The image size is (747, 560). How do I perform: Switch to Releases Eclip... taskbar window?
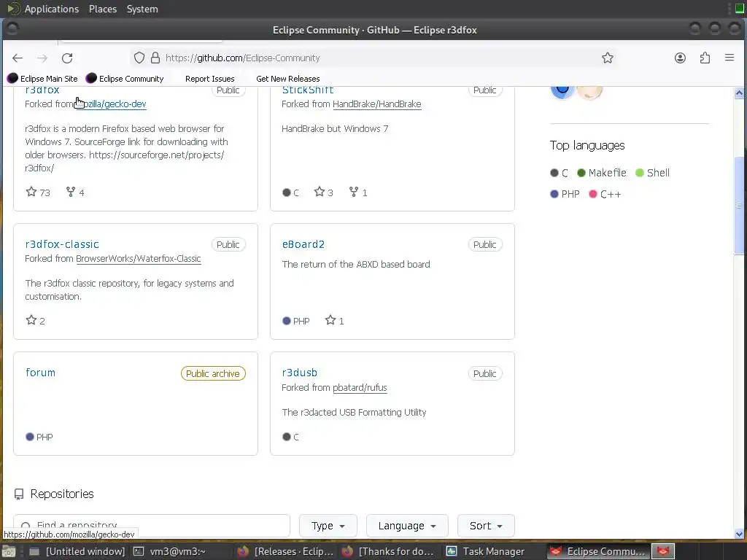[286, 551]
